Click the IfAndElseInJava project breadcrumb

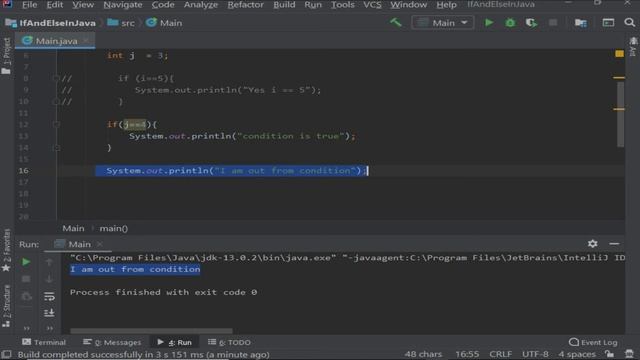click(x=51, y=23)
